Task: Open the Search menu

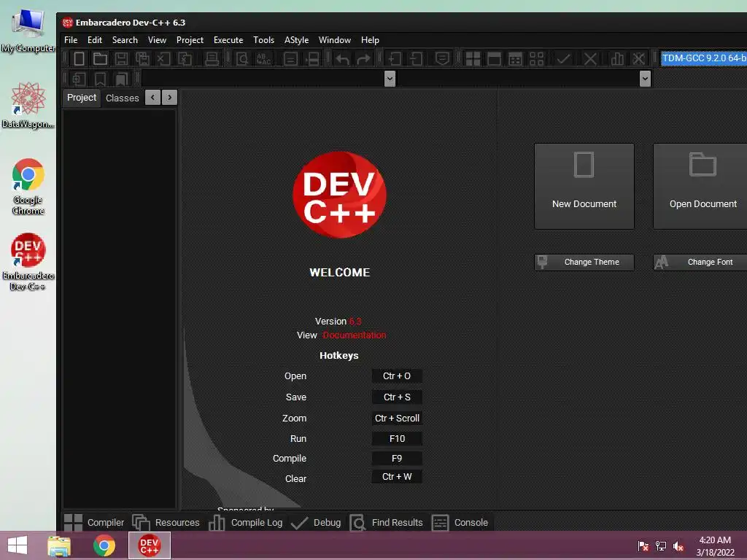Action: [x=125, y=40]
